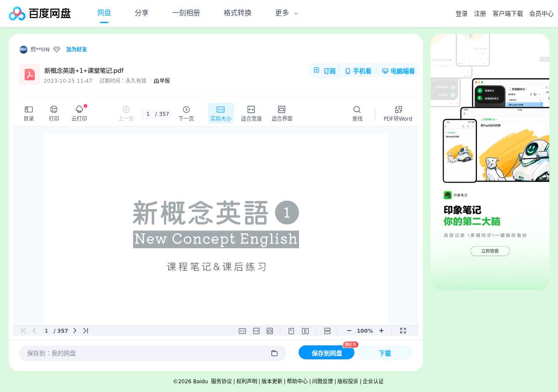Click the 打印 print icon

pyautogui.click(x=54, y=113)
